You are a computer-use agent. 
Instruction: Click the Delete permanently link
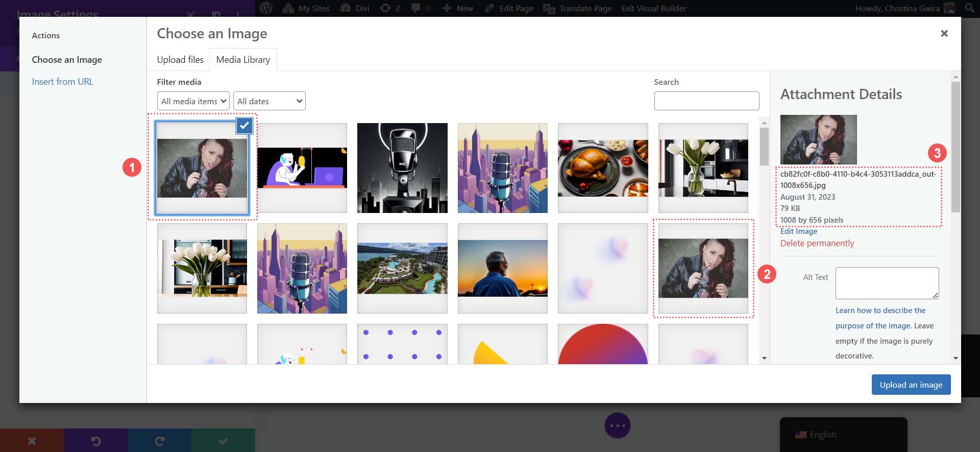coord(817,243)
